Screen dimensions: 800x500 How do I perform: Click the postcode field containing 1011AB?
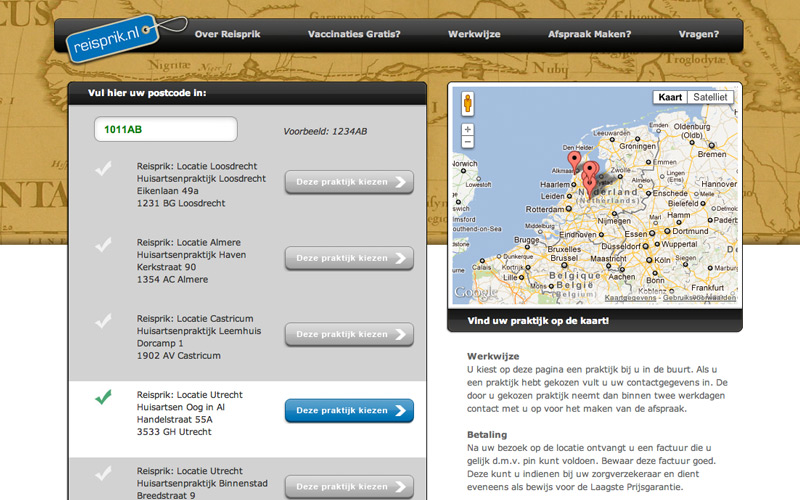pos(165,130)
